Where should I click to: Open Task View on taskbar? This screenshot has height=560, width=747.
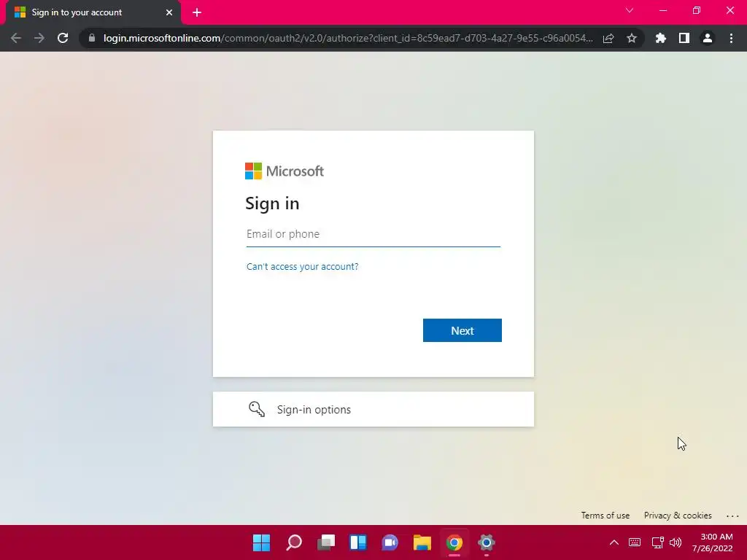coord(326,542)
